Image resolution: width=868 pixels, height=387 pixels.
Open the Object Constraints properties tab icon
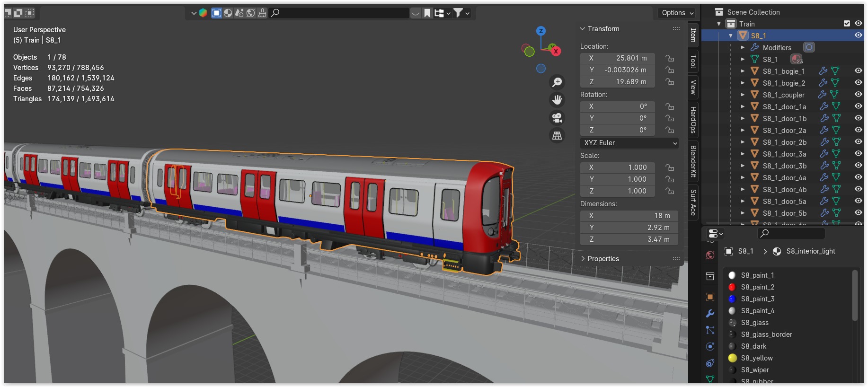(710, 363)
